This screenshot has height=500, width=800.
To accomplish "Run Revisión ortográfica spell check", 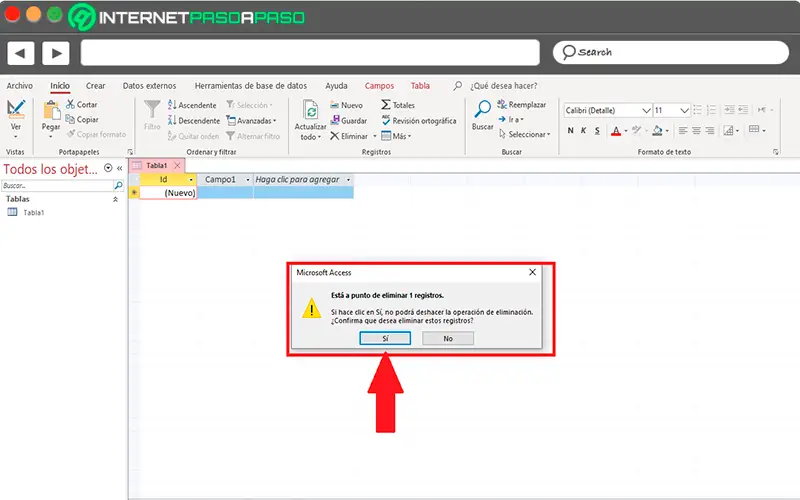I will pyautogui.click(x=418, y=121).
